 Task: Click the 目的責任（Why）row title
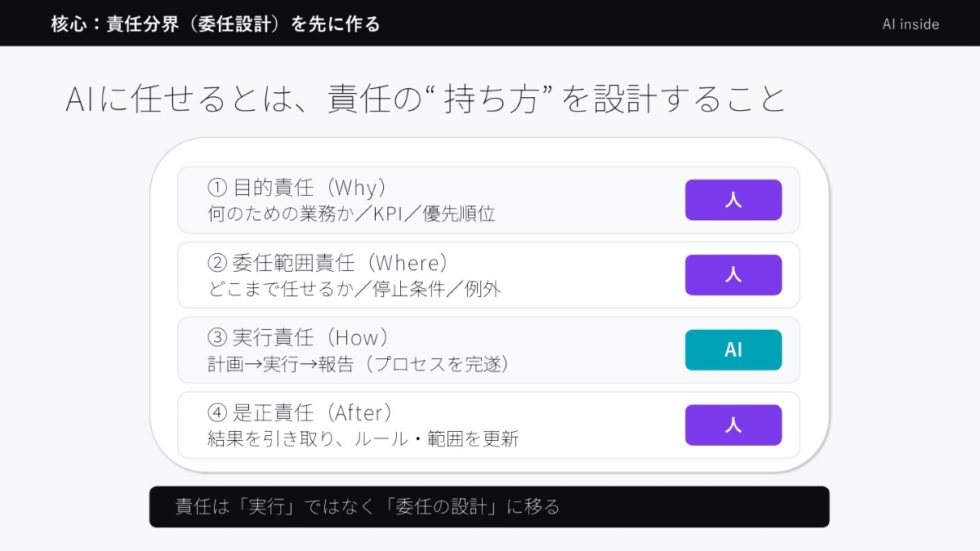[x=309, y=188]
